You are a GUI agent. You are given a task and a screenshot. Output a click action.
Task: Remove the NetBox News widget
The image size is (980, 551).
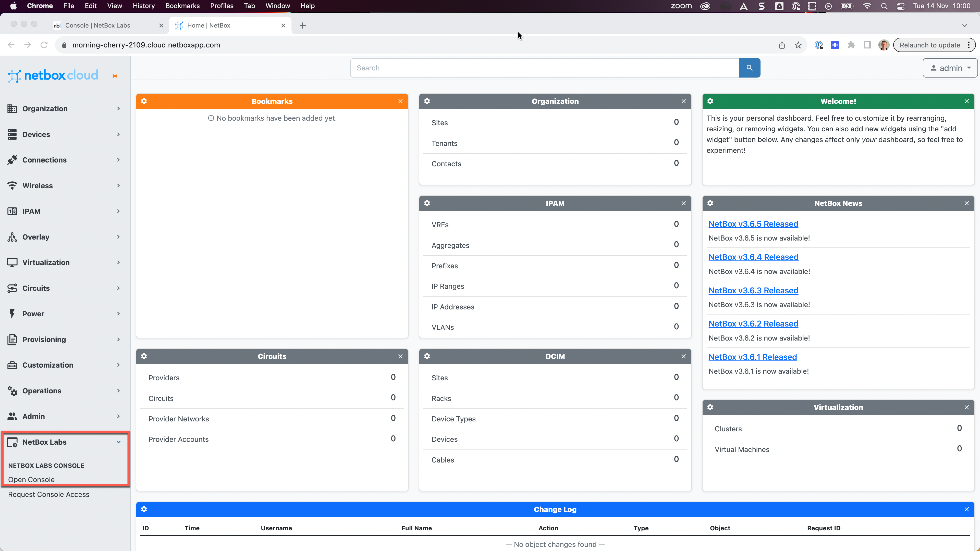point(966,203)
